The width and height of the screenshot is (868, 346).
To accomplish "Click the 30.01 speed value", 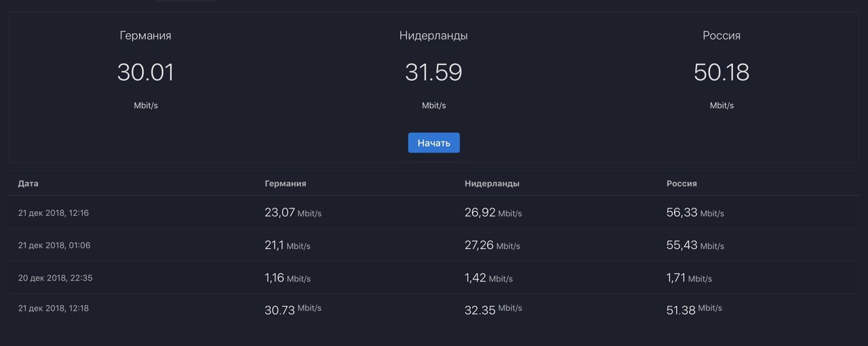I will click(146, 72).
